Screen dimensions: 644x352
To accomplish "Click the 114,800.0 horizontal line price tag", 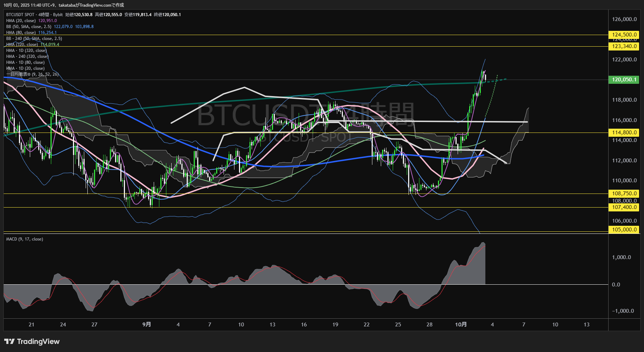I will click(624, 133).
